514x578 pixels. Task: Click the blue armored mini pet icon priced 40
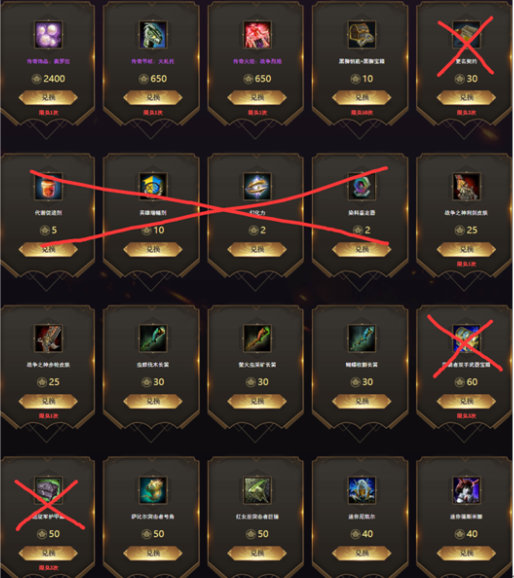pyautogui.click(x=362, y=490)
